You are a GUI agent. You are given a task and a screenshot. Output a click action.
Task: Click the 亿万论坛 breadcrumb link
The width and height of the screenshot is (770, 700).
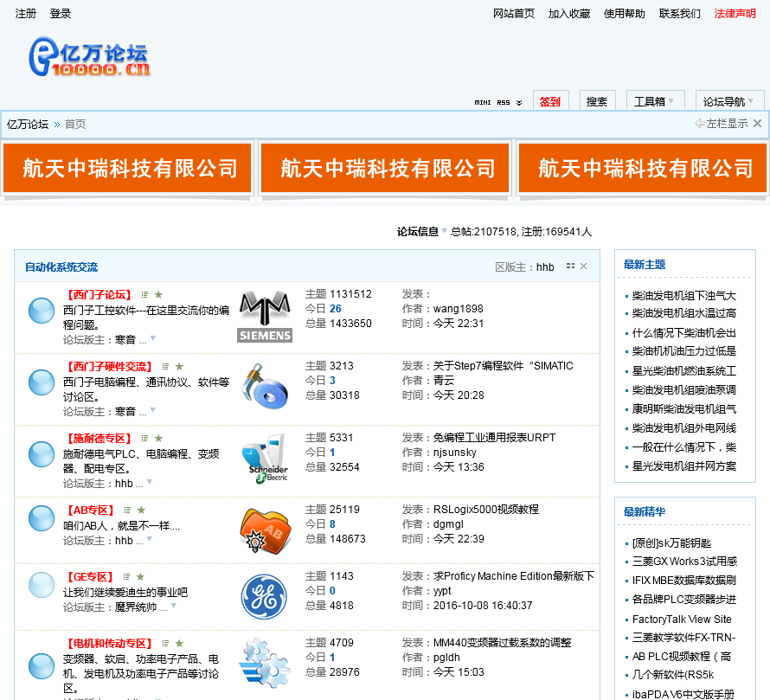coord(28,124)
